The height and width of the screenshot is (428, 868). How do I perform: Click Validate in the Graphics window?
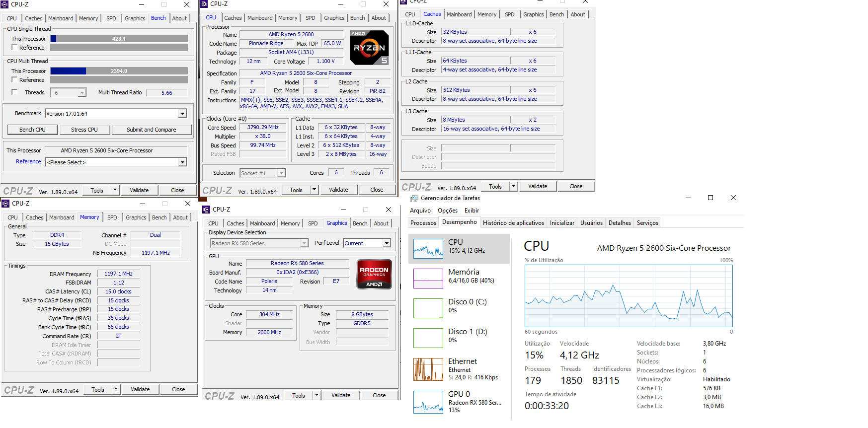[341, 395]
